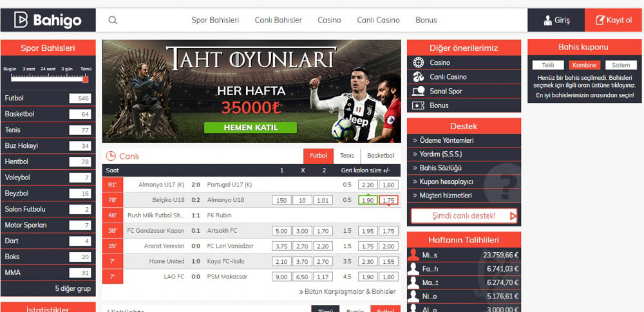
Task: Click the Sanal Spor monitor icon
Action: (x=418, y=91)
